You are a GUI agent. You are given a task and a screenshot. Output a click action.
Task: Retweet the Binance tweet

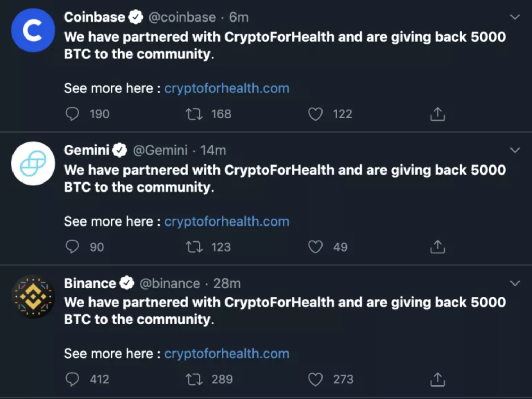coord(194,379)
